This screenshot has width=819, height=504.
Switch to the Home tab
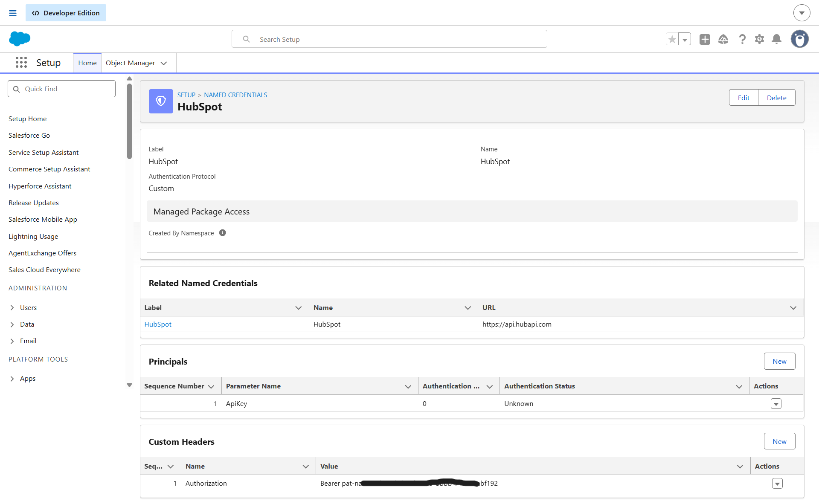(87, 63)
